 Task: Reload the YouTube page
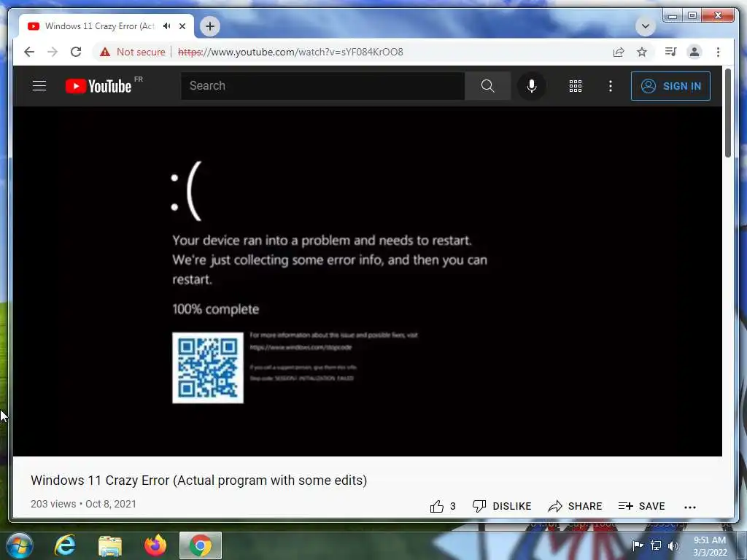[76, 52]
